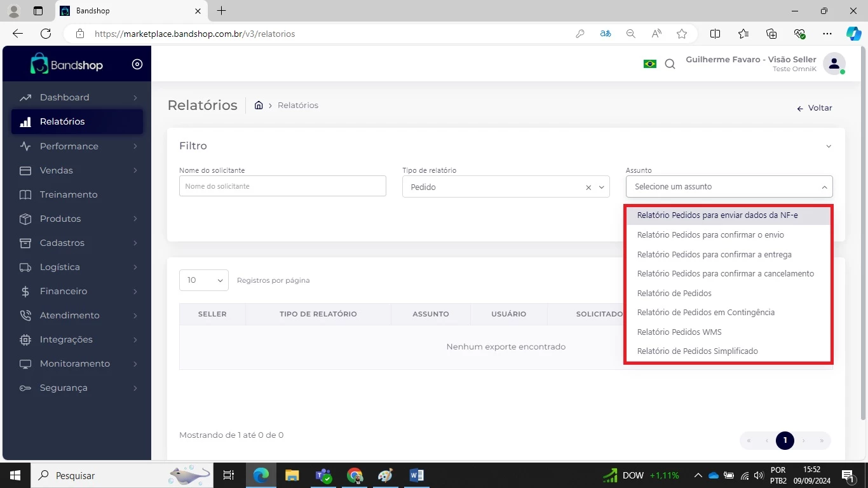Collapse the Filtro panel chevron
The width and height of the screenshot is (868, 488).
point(828,146)
